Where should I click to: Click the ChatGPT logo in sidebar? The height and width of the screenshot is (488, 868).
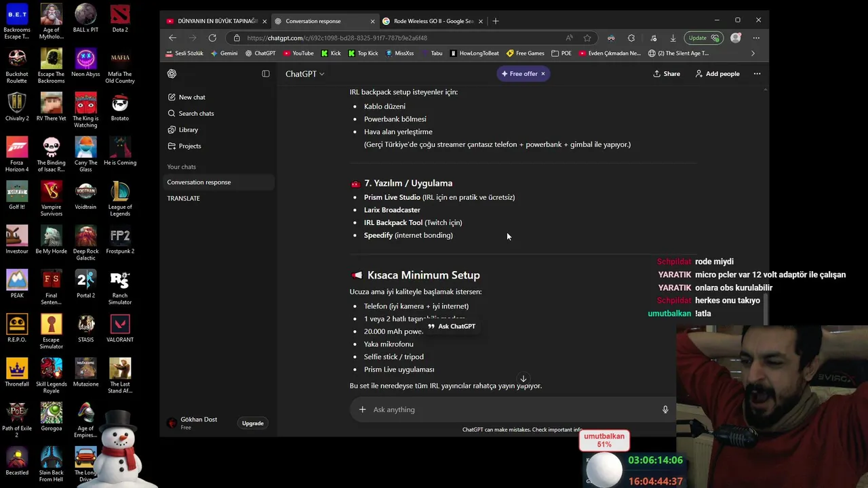[172, 74]
